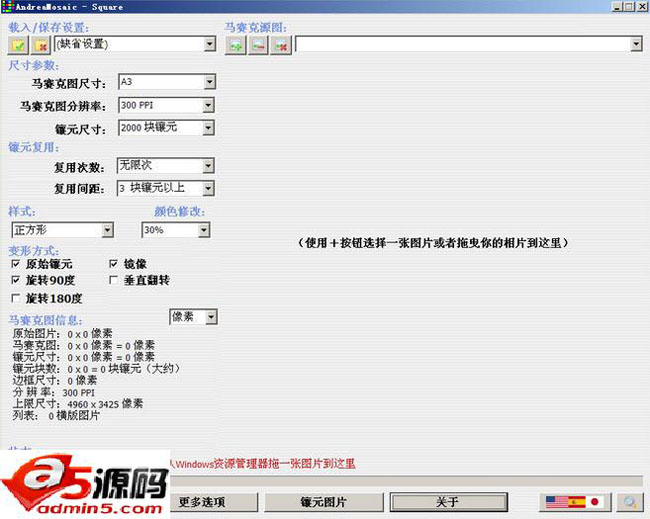Click the 分辨率 300 PPI info line
Screen dimensions: 650x519
click(54, 392)
